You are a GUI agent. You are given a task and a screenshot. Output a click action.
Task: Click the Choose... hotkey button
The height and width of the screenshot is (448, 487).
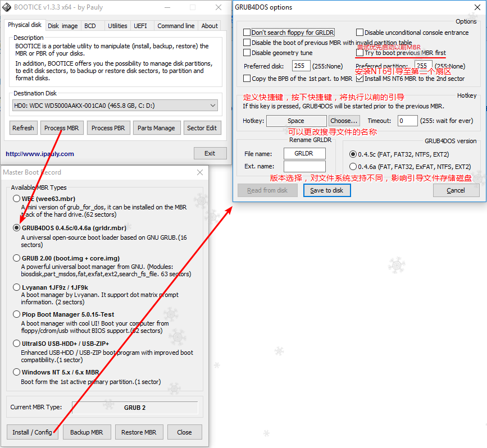[344, 121]
